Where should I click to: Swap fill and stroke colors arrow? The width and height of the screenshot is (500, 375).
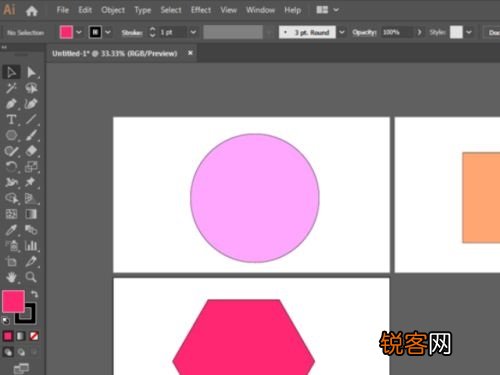click(x=34, y=294)
